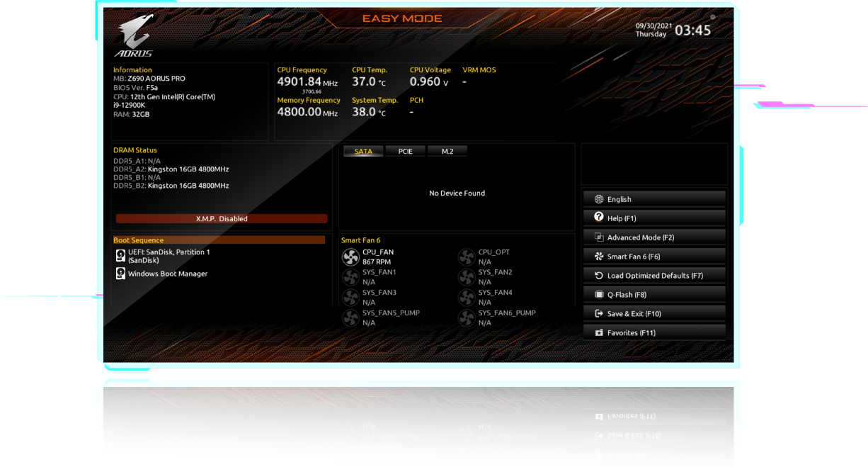Click the SYS_FAN1 fan icon
Screen dimensions: 868x467
pyautogui.click(x=350, y=277)
